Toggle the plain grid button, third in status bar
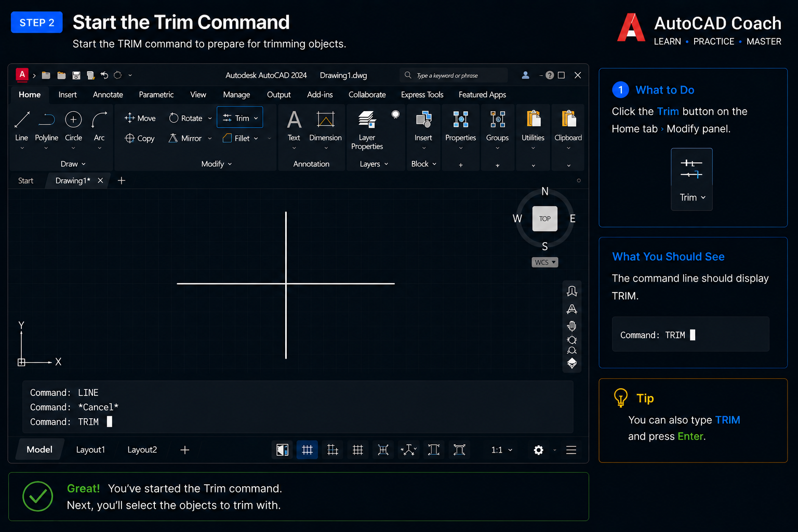This screenshot has width=798, height=532. pyautogui.click(x=358, y=450)
